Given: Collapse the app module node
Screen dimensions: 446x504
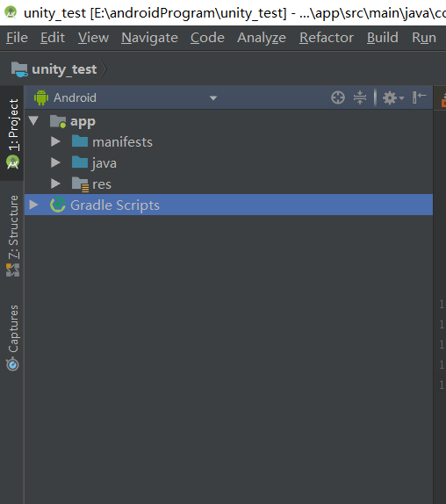Looking at the screenshot, I should tap(33, 121).
